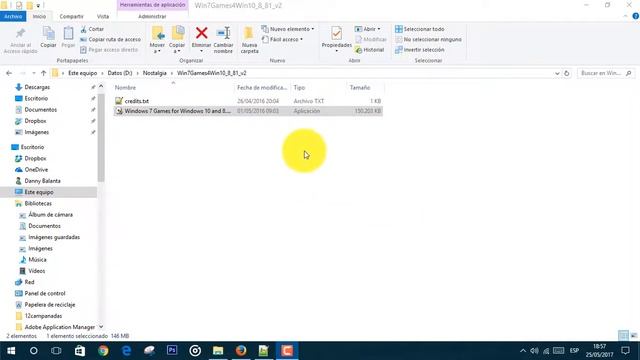Screen dimensions: 640x360
Task: Open Imágenes guardadas library
Action: point(54,237)
